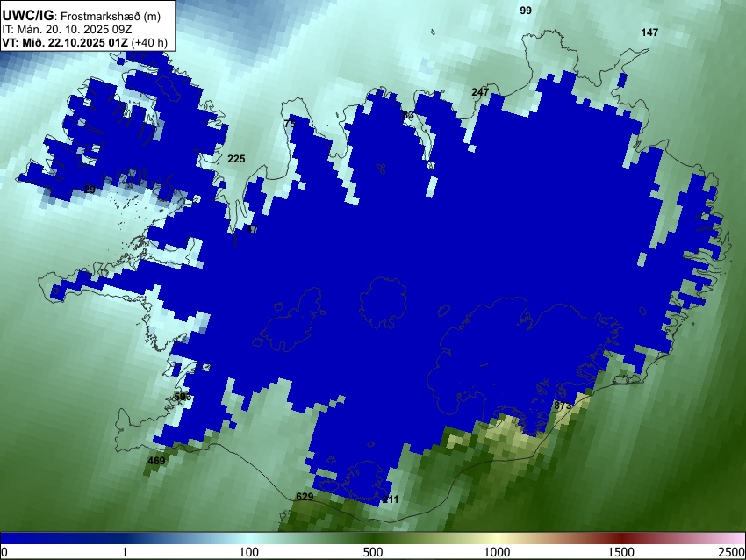Image resolution: width=746 pixels, height=560 pixels.
Task: Click the value 147 in the northeast
Action: pyautogui.click(x=649, y=32)
